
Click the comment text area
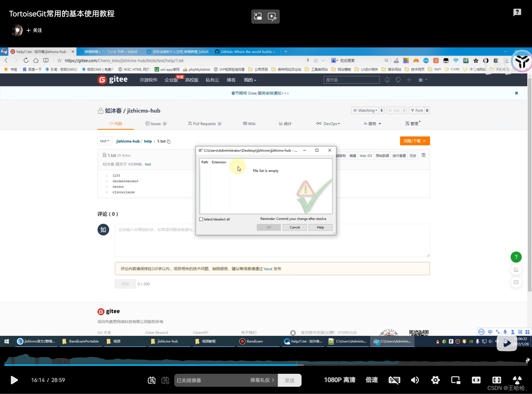click(x=272, y=240)
